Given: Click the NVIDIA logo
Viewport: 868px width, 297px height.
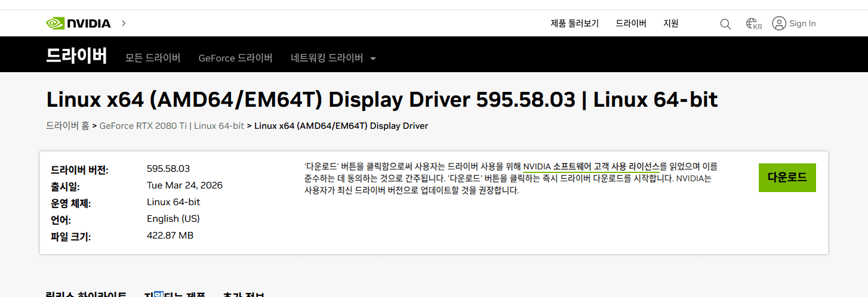Looking at the screenshot, I should [x=78, y=23].
